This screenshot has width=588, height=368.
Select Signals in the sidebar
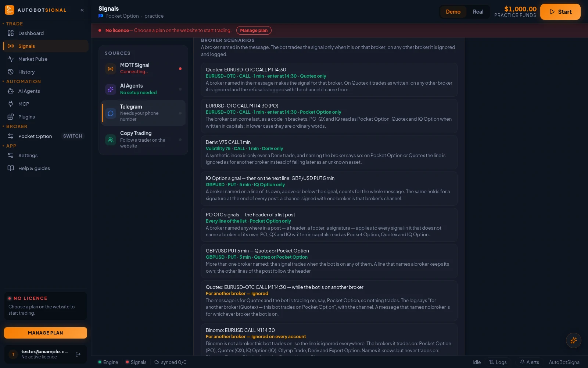pos(46,46)
